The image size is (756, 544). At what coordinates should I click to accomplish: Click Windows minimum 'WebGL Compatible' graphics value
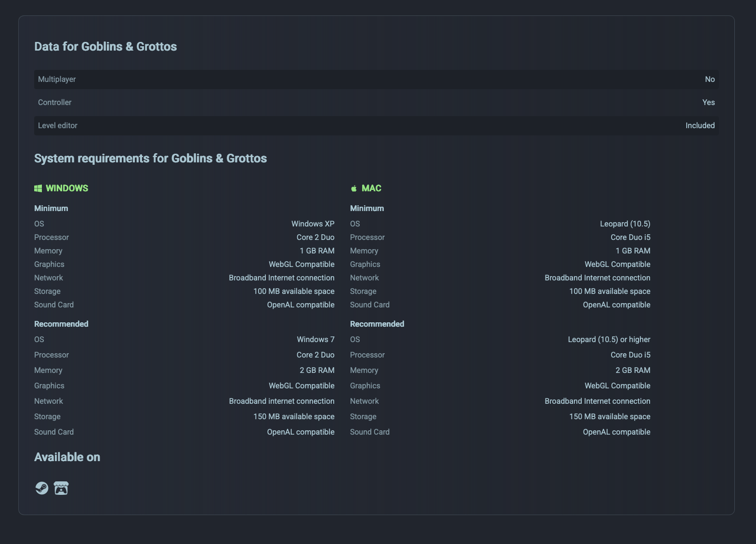click(301, 264)
